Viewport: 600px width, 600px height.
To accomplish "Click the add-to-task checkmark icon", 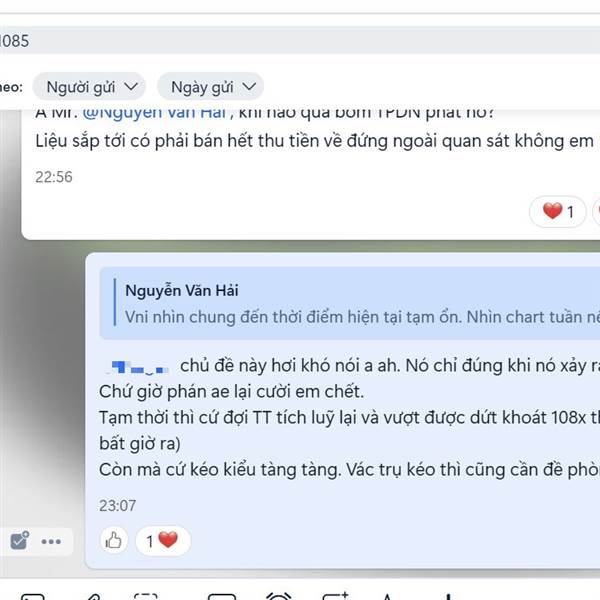I will click(x=19, y=541).
